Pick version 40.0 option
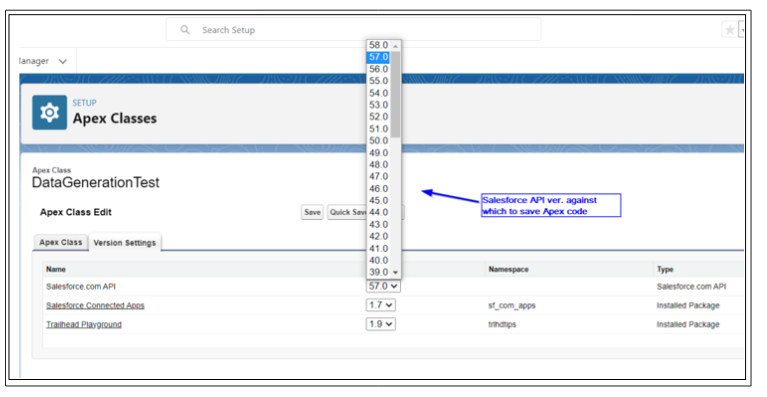This screenshot has width=767, height=397. pos(379,260)
